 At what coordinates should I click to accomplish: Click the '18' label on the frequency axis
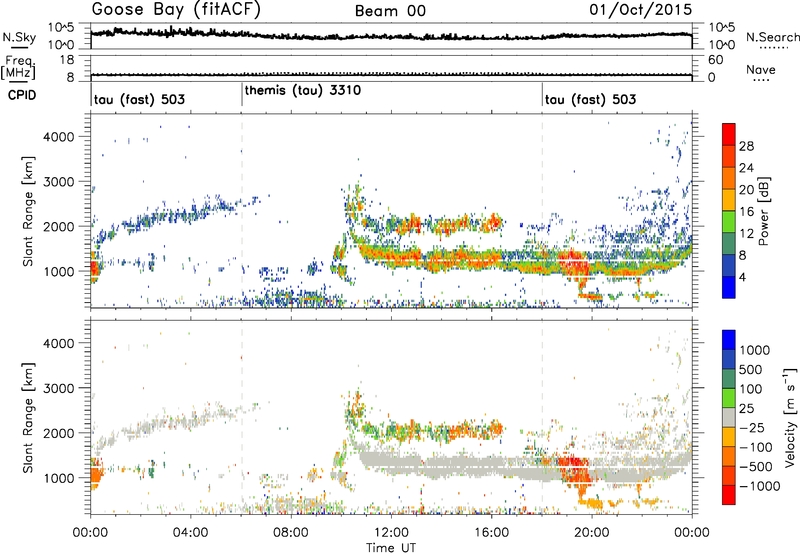pos(67,60)
